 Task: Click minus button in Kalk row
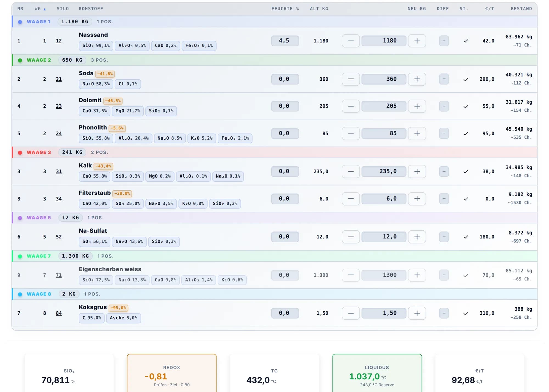pos(351,171)
